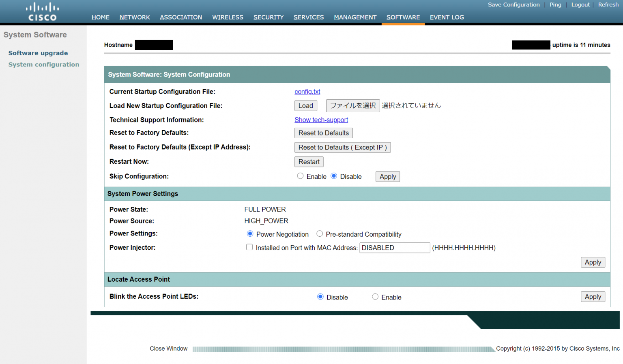623x364 pixels.
Task: Click Save Configuration
Action: (x=513, y=4)
